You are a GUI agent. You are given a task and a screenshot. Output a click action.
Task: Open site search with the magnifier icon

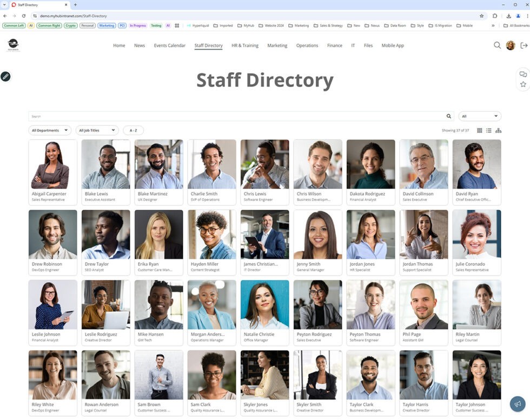coord(497,45)
